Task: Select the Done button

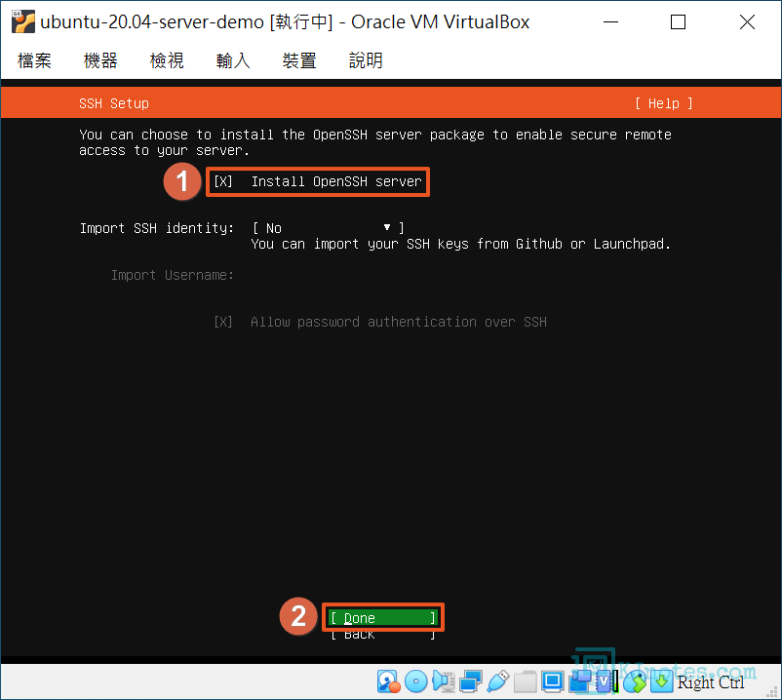Action: click(383, 618)
